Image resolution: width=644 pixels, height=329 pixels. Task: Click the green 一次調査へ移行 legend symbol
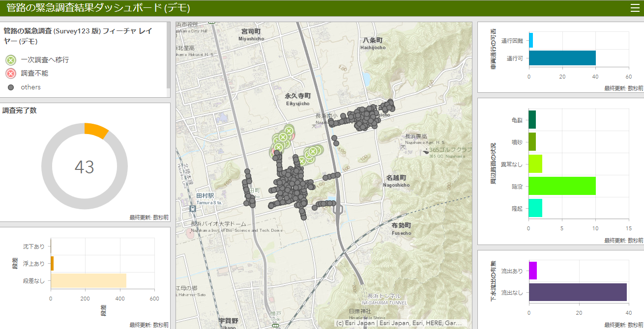click(x=11, y=60)
